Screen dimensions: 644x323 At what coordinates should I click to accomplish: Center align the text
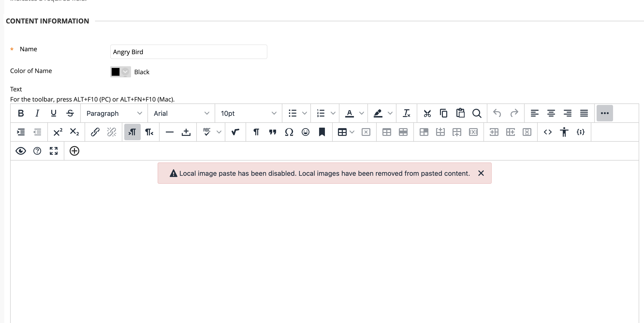[551, 113]
